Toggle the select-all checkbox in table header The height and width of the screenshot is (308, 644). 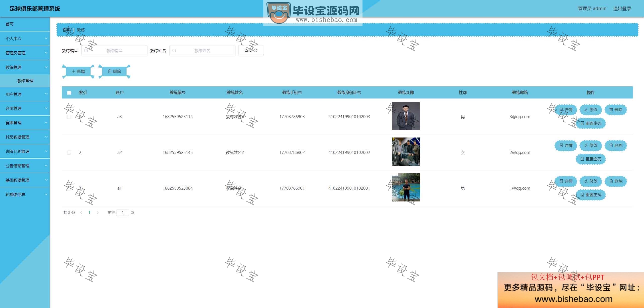tap(69, 93)
